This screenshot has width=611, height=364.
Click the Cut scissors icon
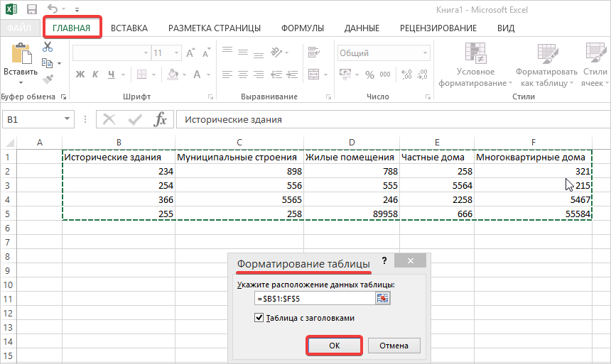coord(48,47)
